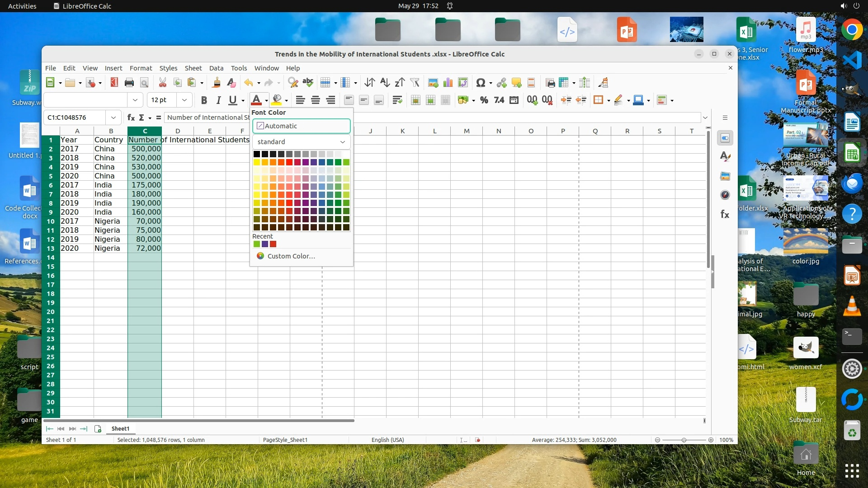Image resolution: width=868 pixels, height=488 pixels.
Task: Click the Sort Ascending icon
Action: 385,83
